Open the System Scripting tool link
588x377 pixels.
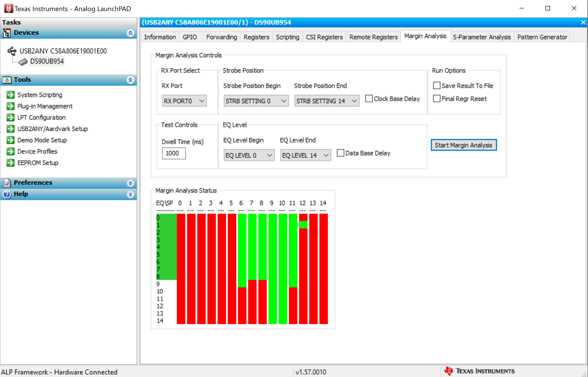point(40,94)
